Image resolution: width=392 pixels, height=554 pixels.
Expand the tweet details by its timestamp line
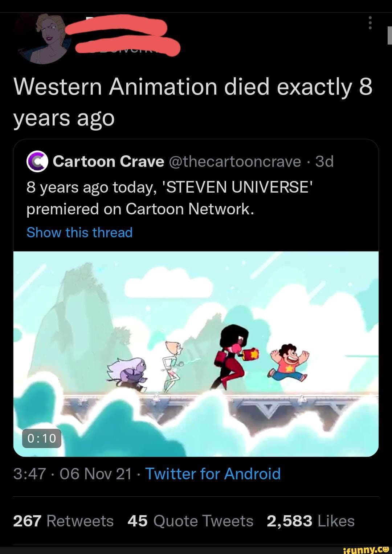(73, 473)
